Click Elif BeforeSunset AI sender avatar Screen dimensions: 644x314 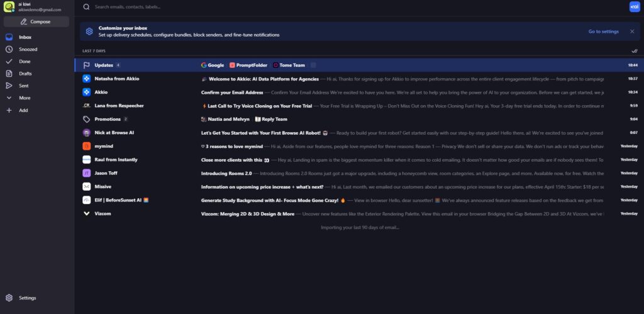coord(86,200)
